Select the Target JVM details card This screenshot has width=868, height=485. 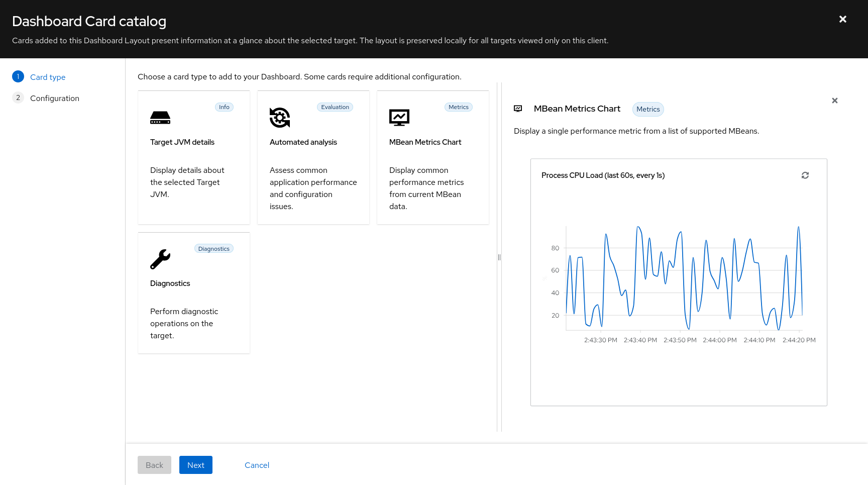(193, 157)
